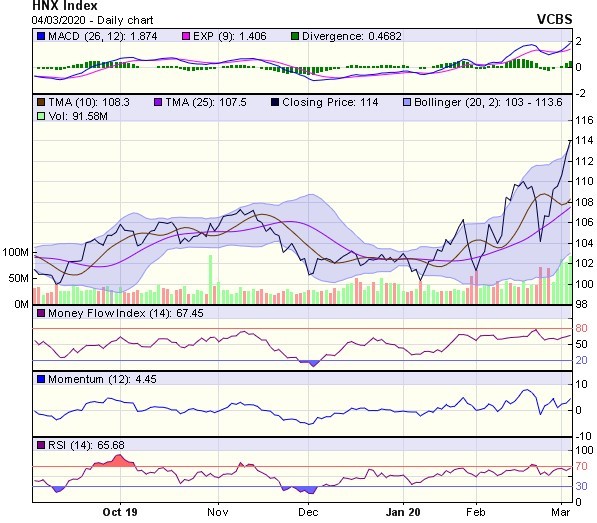Click the dark Closing Price legend swatch
597x523 pixels.
coord(275,102)
